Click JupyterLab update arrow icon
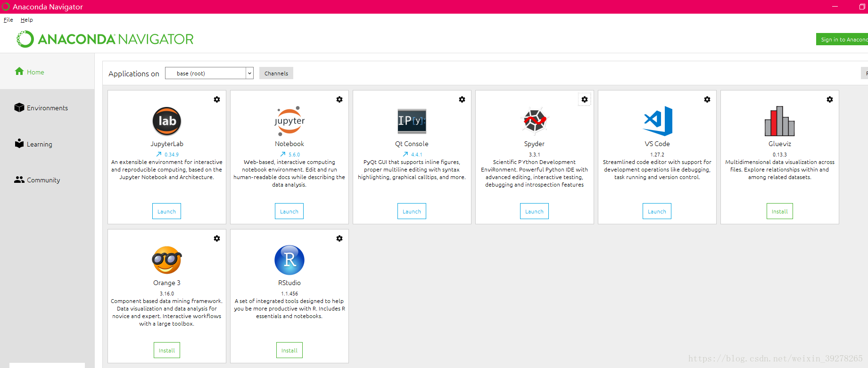 point(159,154)
